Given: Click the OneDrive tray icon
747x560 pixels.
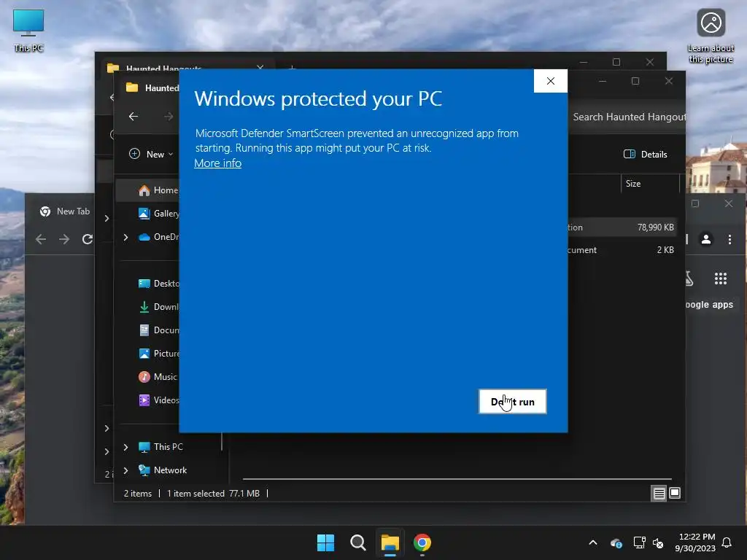Looking at the screenshot, I should 616,542.
